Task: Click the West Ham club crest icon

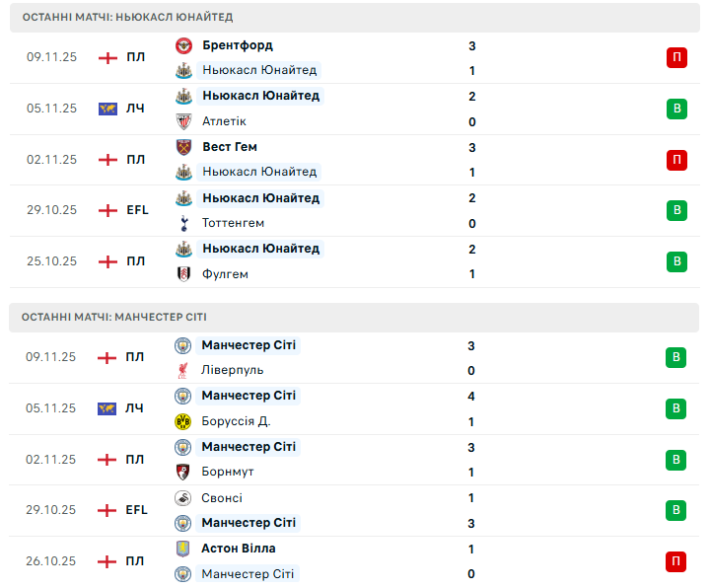Action: click(x=183, y=147)
